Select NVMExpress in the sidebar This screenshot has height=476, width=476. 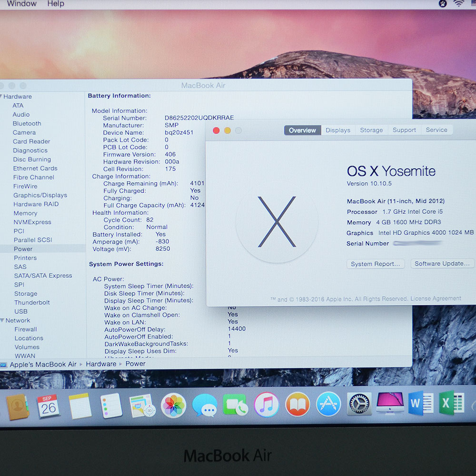point(32,222)
